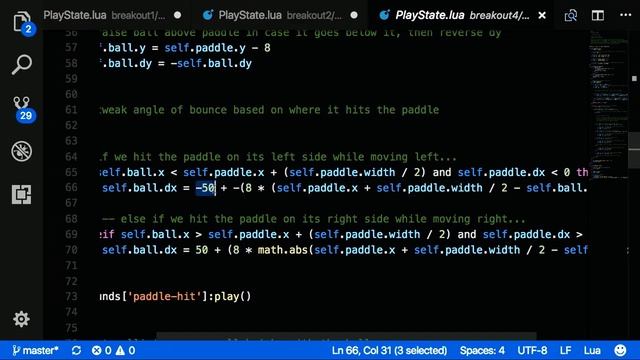The image size is (640, 360).
Task: Click the bounce angle comment on line 61
Action: pos(269,110)
